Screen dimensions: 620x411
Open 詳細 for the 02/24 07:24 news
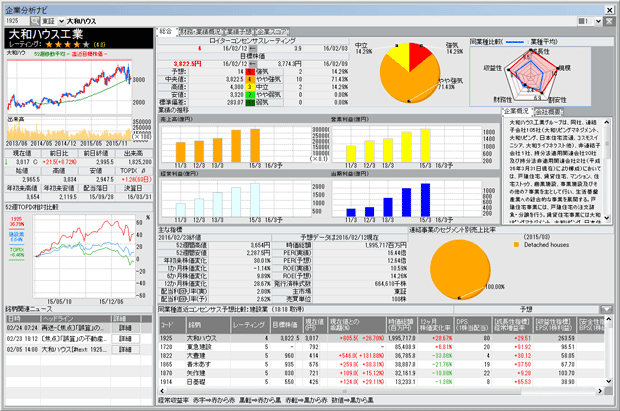pyautogui.click(x=125, y=328)
